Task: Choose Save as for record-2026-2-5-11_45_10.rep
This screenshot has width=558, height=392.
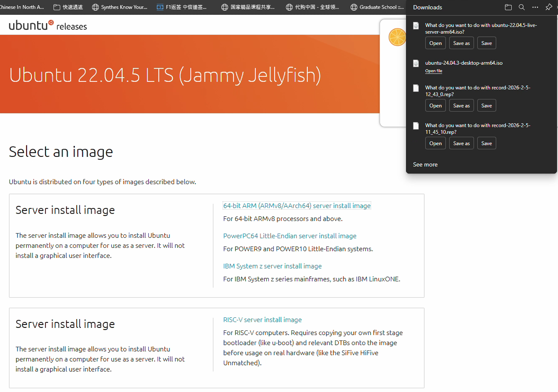Action: (461, 143)
